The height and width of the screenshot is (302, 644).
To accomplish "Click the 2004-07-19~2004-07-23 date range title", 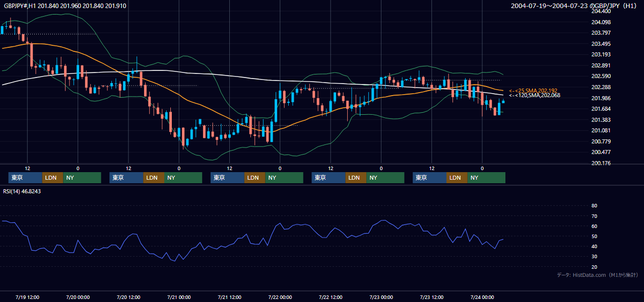I will click(x=574, y=6).
